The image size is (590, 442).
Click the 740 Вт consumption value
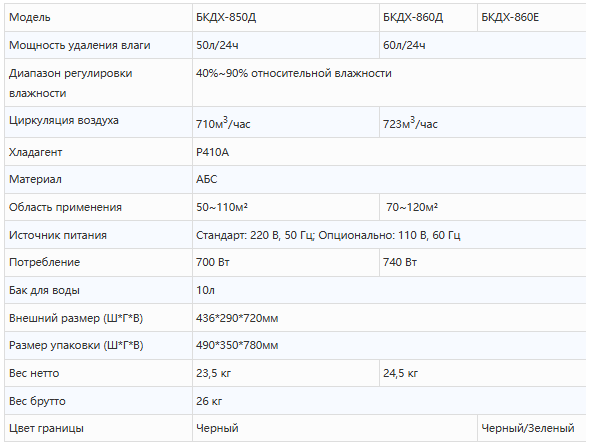tap(400, 262)
